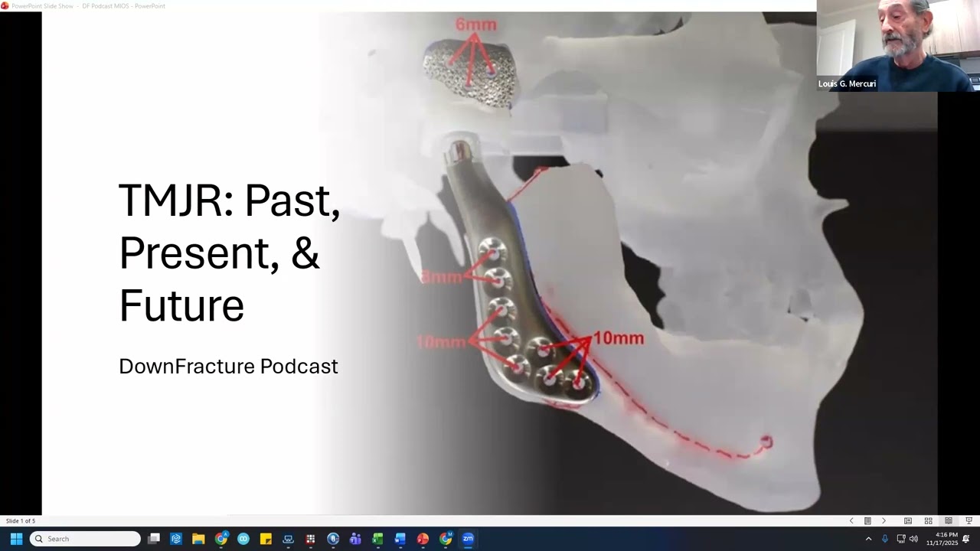980x551 pixels.
Task: Open Zoom app from taskbar
Action: coord(468,539)
